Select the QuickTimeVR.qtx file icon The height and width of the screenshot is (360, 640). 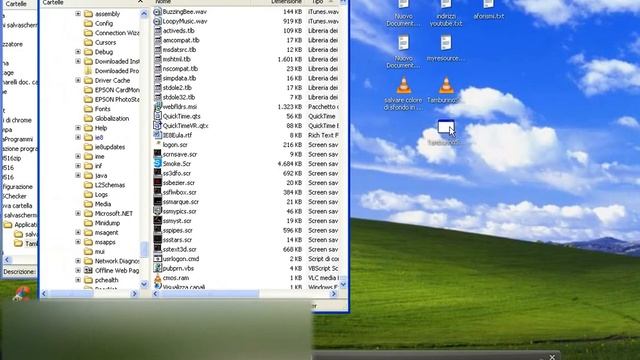tap(158, 126)
